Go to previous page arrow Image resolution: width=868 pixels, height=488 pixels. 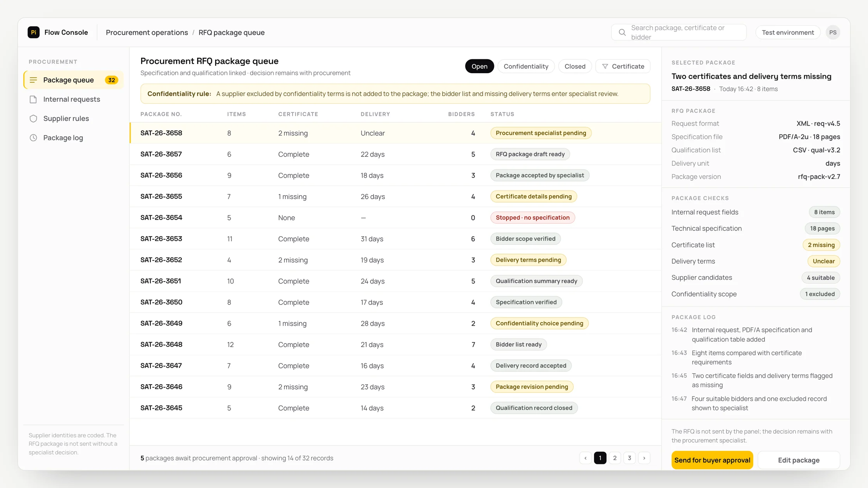[x=586, y=458]
